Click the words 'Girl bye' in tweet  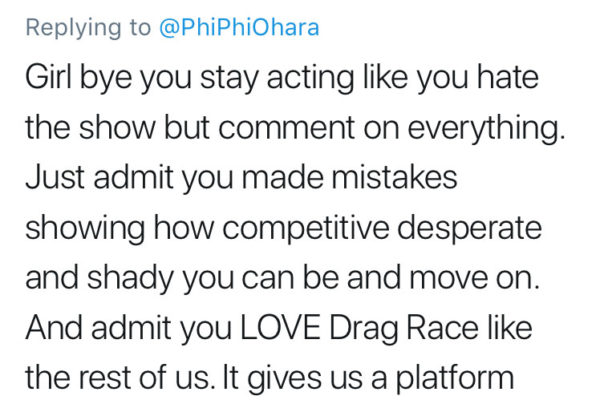pyautogui.click(x=78, y=78)
